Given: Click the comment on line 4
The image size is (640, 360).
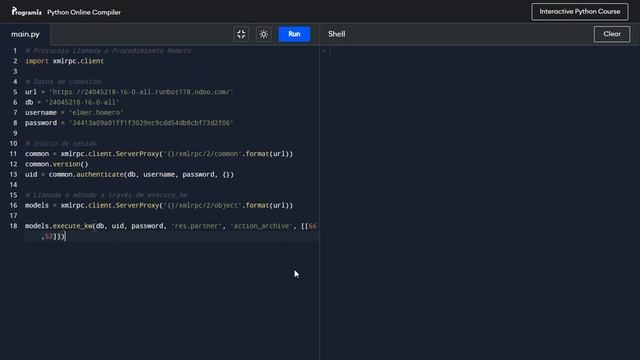Looking at the screenshot, I should [x=63, y=82].
